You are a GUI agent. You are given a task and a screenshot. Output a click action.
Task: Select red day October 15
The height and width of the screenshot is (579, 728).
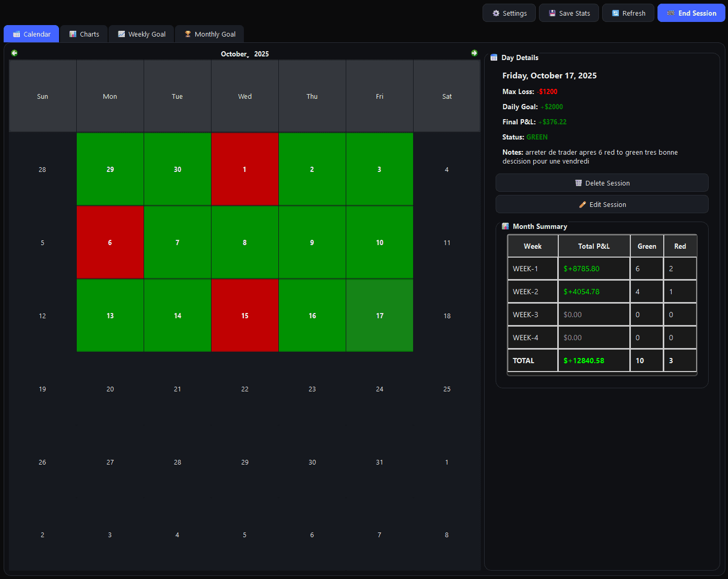coord(245,316)
